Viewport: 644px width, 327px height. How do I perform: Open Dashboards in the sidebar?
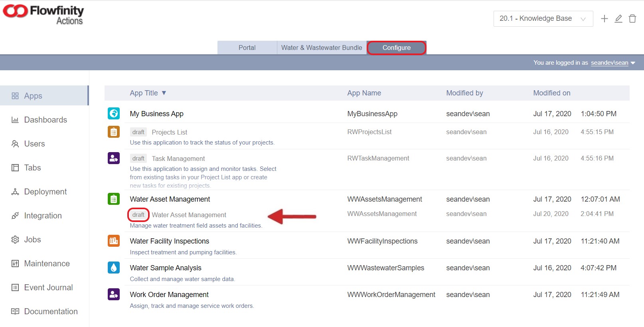[x=45, y=120]
